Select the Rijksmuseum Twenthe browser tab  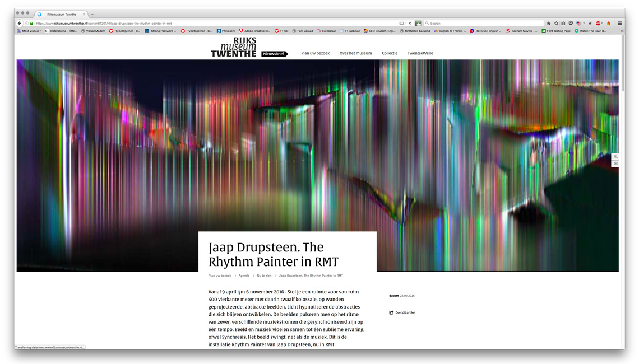61,14
